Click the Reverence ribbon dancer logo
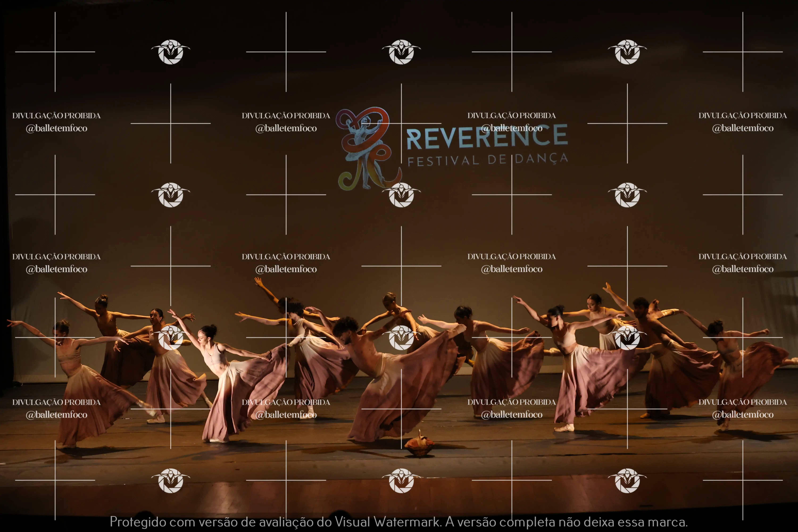 click(366, 148)
